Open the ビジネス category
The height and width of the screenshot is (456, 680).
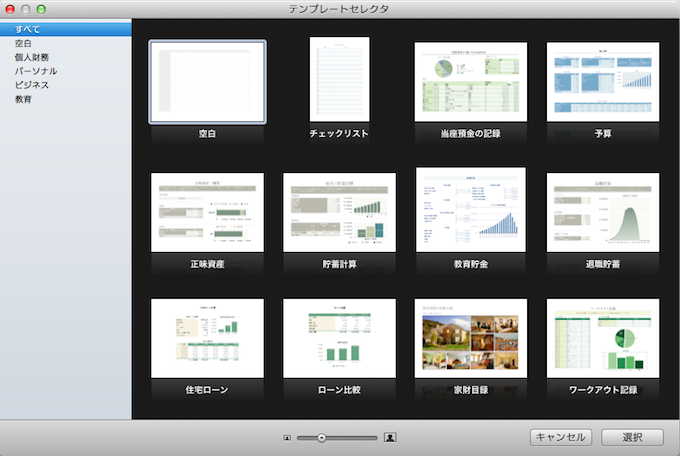pos(66,85)
